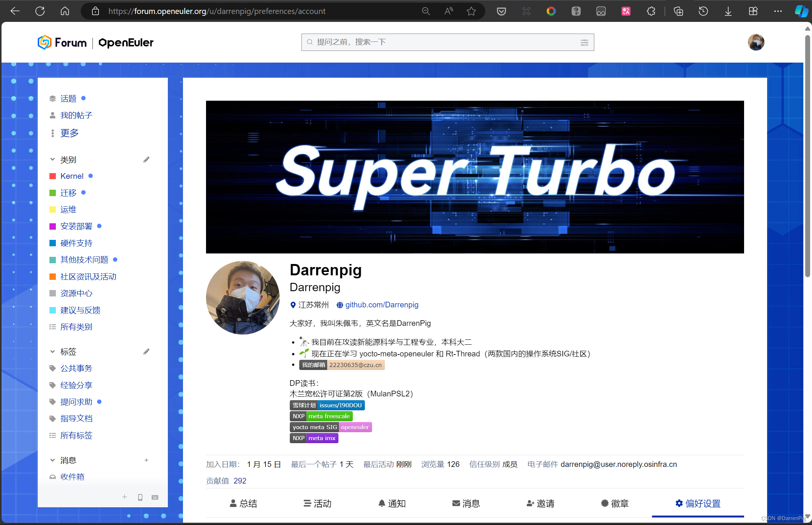This screenshot has height=525, width=812.
Task: Open browser history clock icon
Action: click(703, 11)
